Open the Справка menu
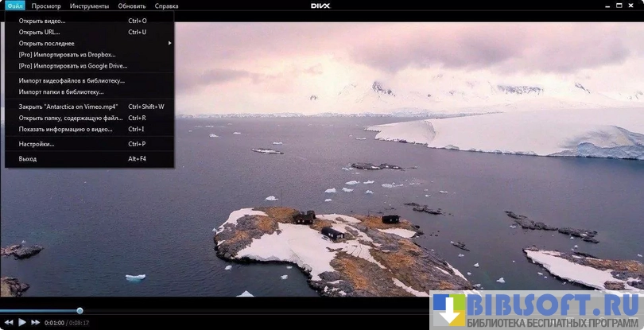Screen dimensions: 644x330 click(166, 6)
